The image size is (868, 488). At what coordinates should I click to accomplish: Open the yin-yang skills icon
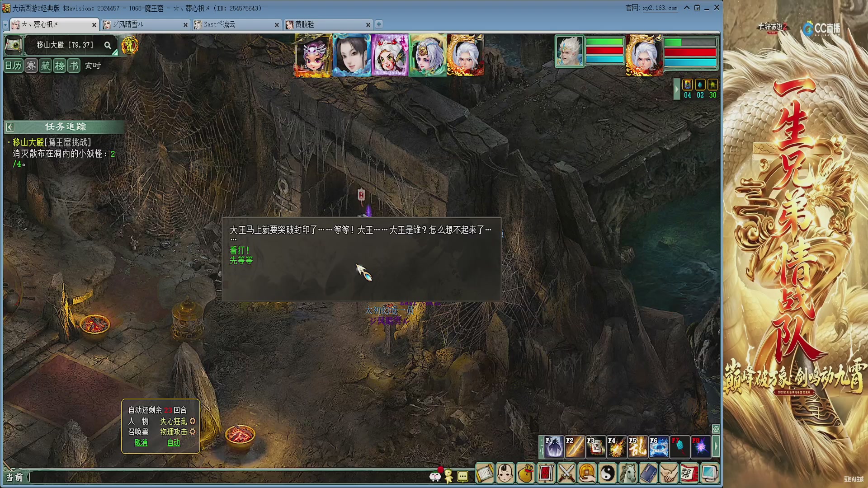coord(608,474)
